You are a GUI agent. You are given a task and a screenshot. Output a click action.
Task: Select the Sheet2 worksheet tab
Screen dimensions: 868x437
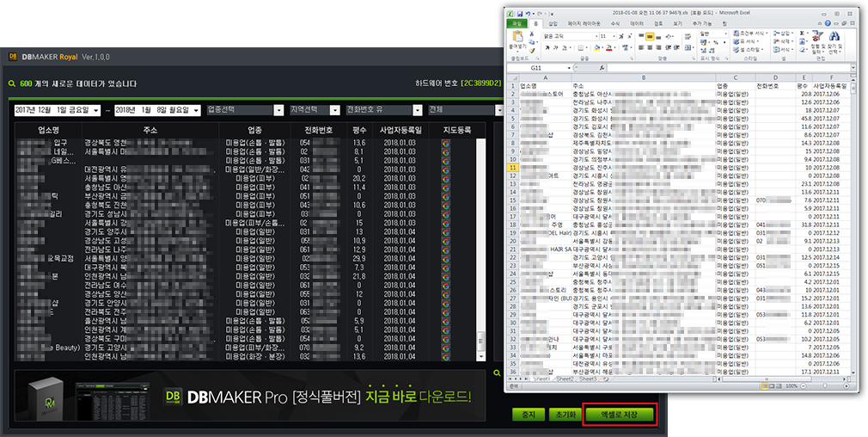[564, 379]
